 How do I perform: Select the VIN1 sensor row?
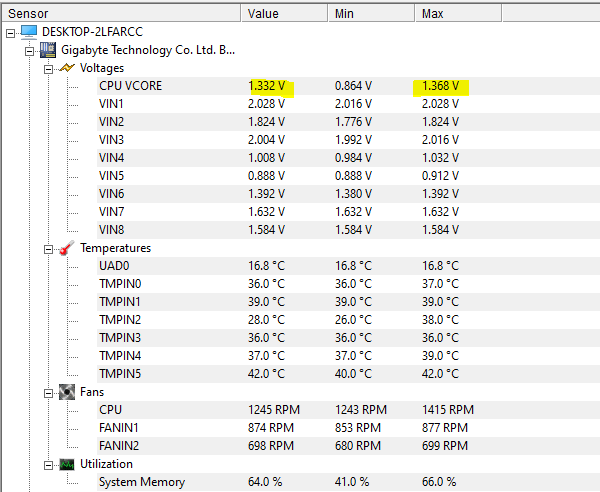pos(348,104)
